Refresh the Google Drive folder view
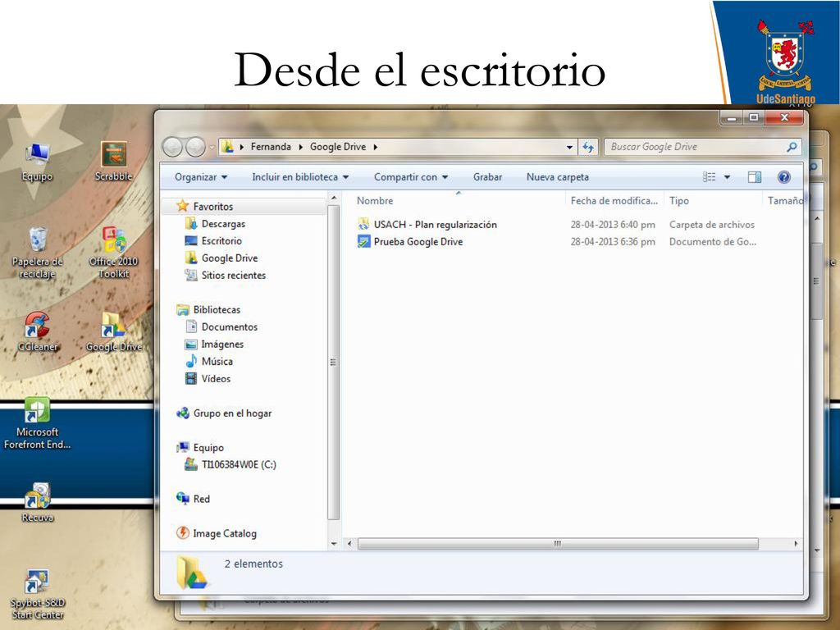This screenshot has height=630, width=840. [x=588, y=147]
